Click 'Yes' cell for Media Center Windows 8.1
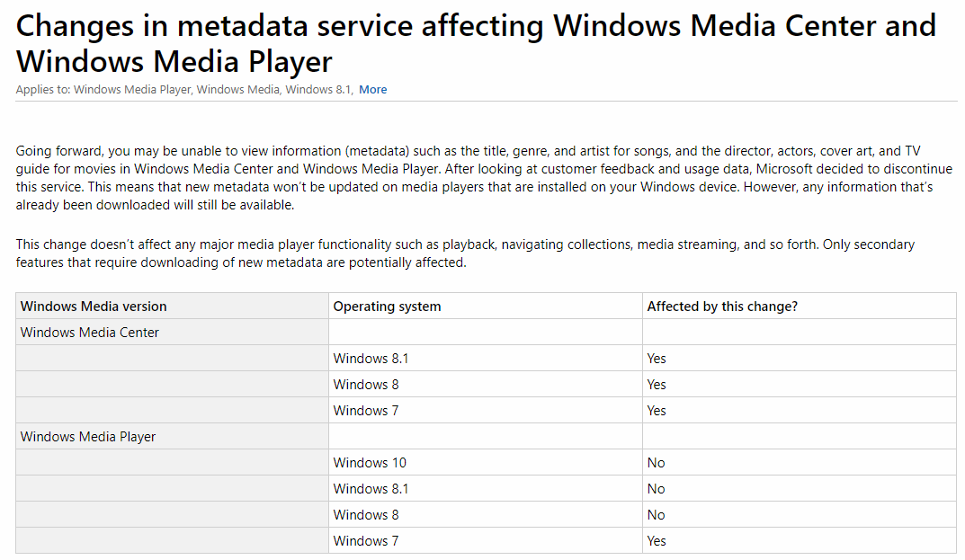 pyautogui.click(x=657, y=359)
